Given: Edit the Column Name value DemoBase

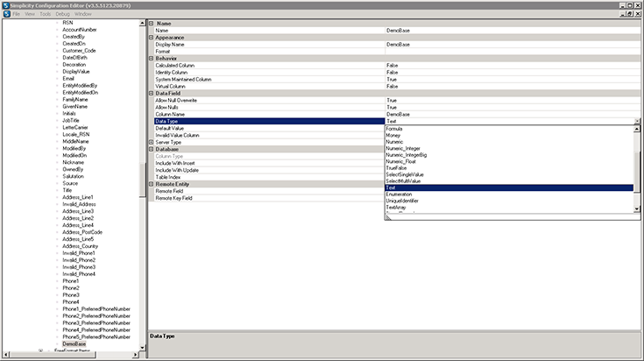Looking at the screenshot, I should [513, 114].
